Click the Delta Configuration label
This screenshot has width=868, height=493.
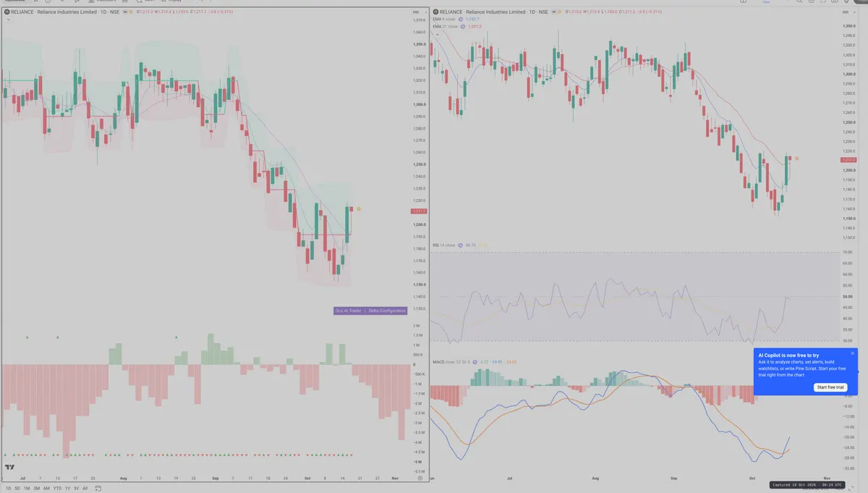click(387, 311)
